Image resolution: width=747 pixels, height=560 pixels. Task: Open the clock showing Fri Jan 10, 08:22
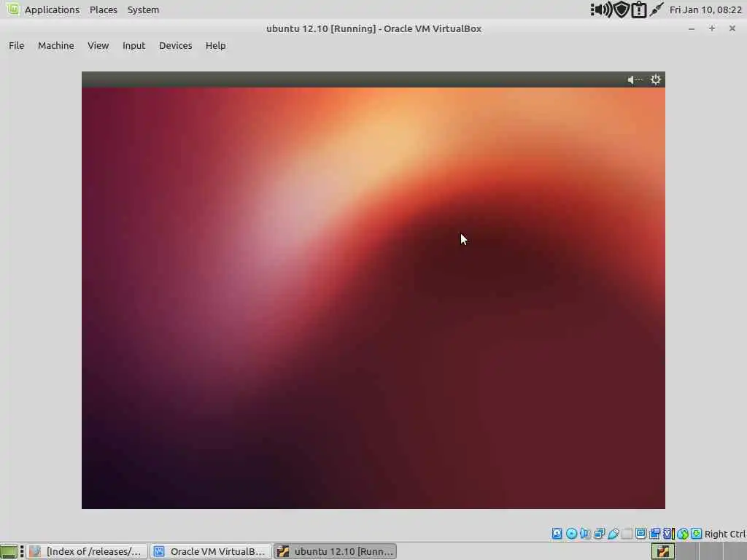coord(705,9)
